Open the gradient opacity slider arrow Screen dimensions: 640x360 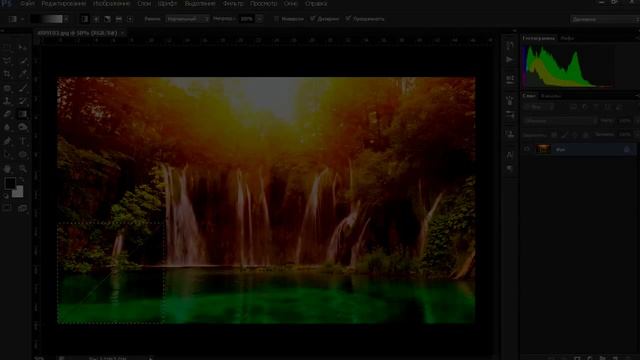(x=259, y=19)
